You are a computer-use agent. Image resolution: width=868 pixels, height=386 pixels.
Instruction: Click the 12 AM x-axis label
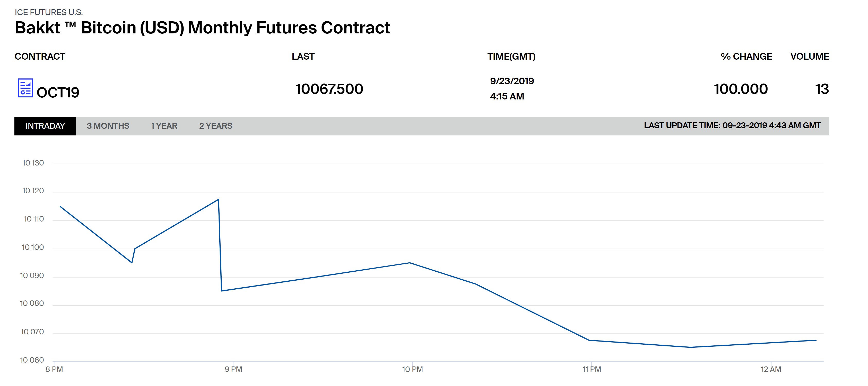click(771, 369)
